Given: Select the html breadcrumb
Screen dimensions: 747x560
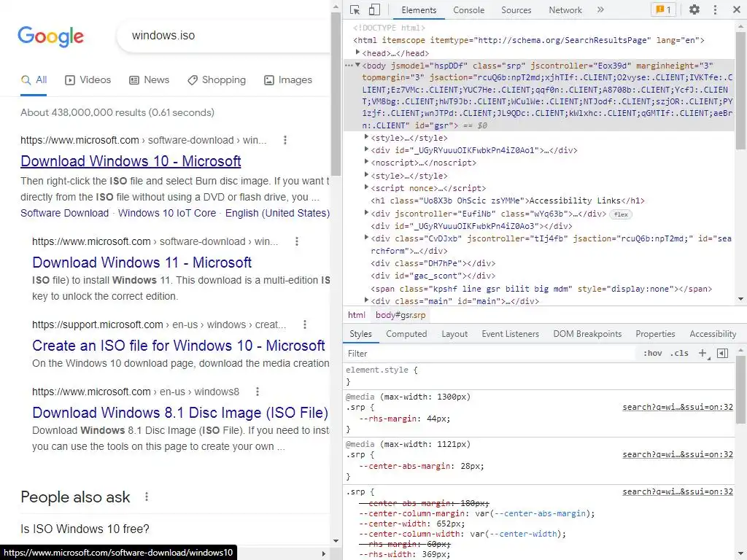Looking at the screenshot, I should click(x=356, y=315).
